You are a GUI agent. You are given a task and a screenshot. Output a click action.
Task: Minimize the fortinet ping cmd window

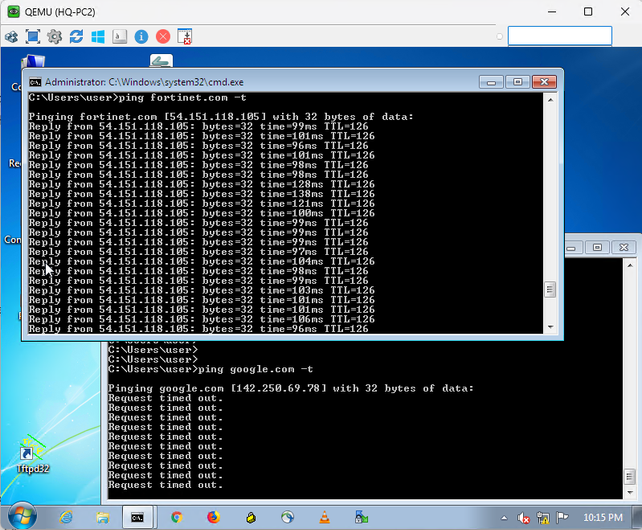pos(491,82)
